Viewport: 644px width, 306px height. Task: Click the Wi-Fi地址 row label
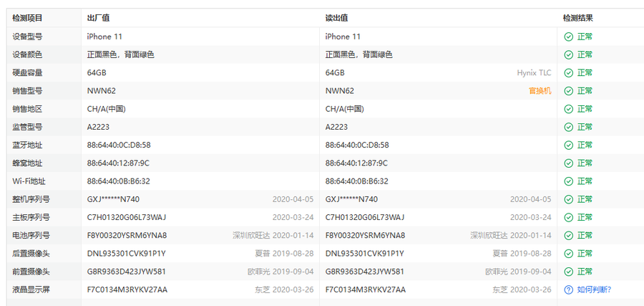[x=27, y=181]
